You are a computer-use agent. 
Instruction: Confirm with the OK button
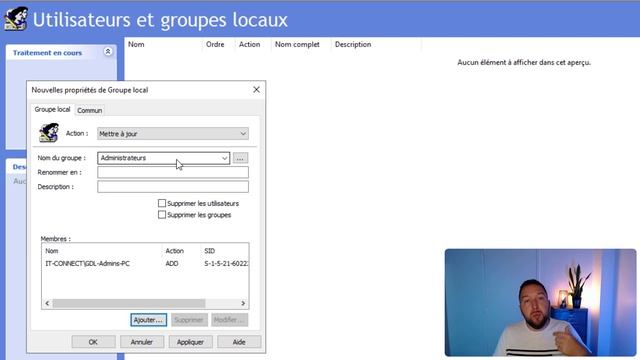pos(93,342)
